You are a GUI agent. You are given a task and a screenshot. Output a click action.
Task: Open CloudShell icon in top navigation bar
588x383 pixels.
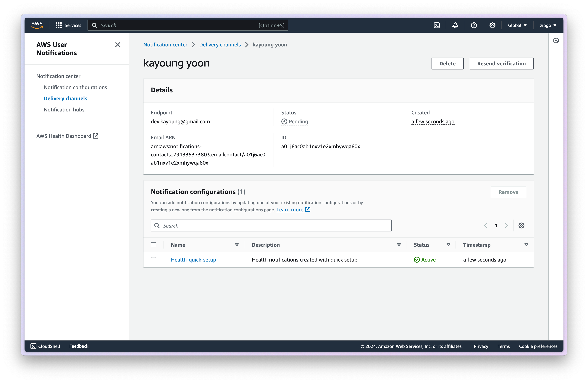point(437,25)
